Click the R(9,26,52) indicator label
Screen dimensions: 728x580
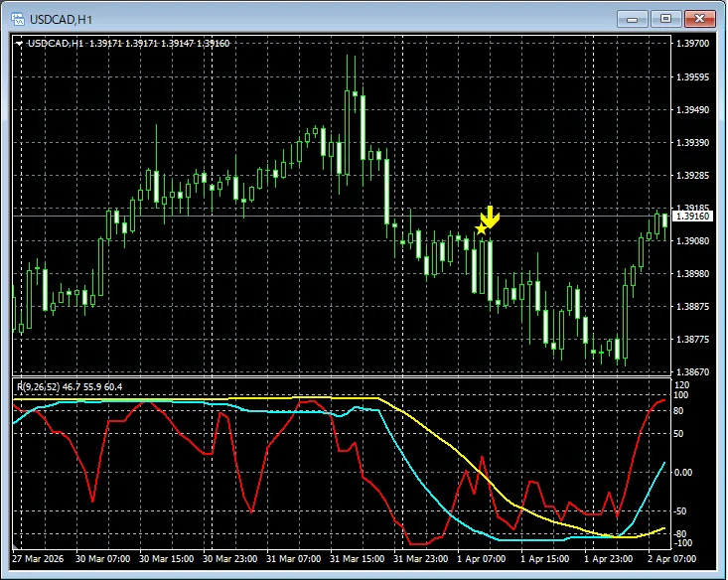[x=70, y=386]
